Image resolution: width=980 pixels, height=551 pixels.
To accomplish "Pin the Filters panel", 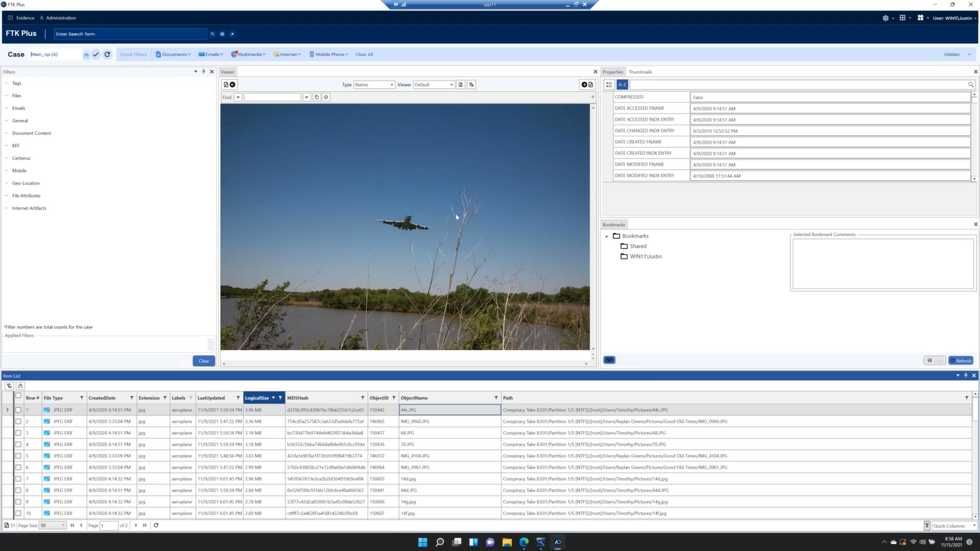I will click(x=204, y=72).
